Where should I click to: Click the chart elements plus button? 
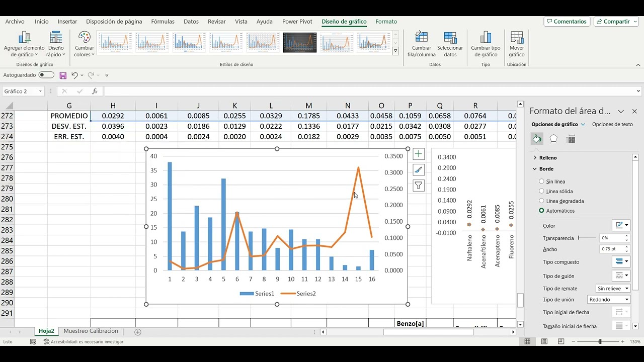(418, 154)
